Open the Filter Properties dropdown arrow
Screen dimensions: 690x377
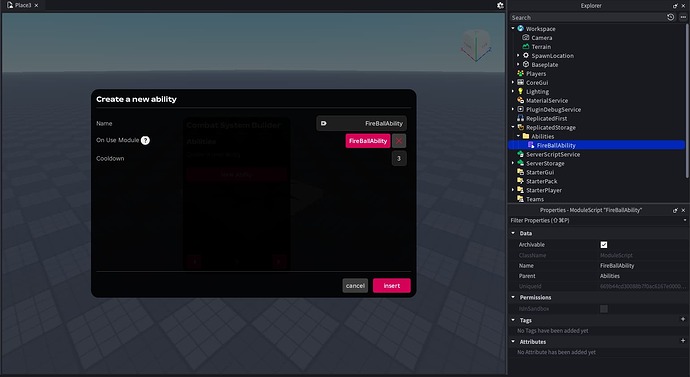685,220
